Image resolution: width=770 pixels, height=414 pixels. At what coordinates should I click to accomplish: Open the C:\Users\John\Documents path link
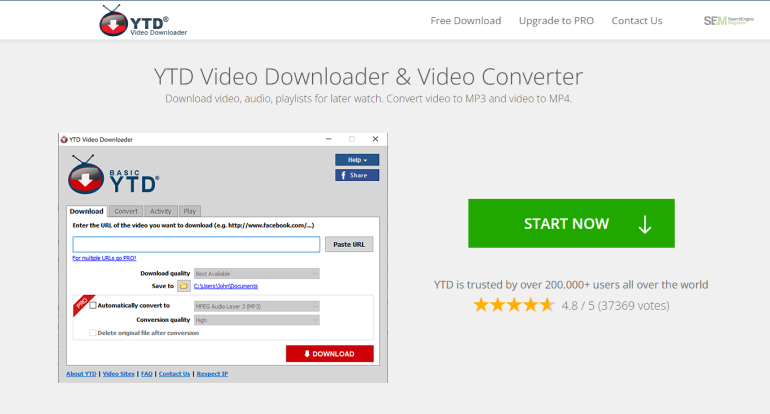click(226, 286)
